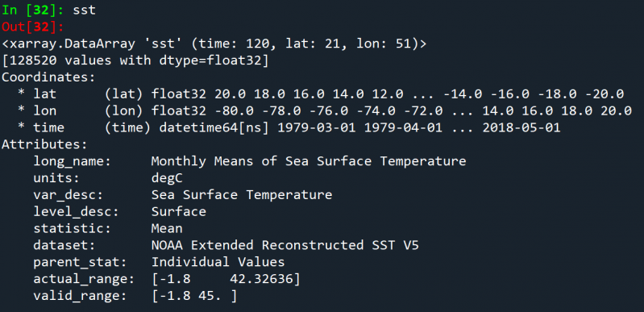Click NOAA Extended Reconstructed SST V5 text

pyautogui.click(x=285, y=245)
